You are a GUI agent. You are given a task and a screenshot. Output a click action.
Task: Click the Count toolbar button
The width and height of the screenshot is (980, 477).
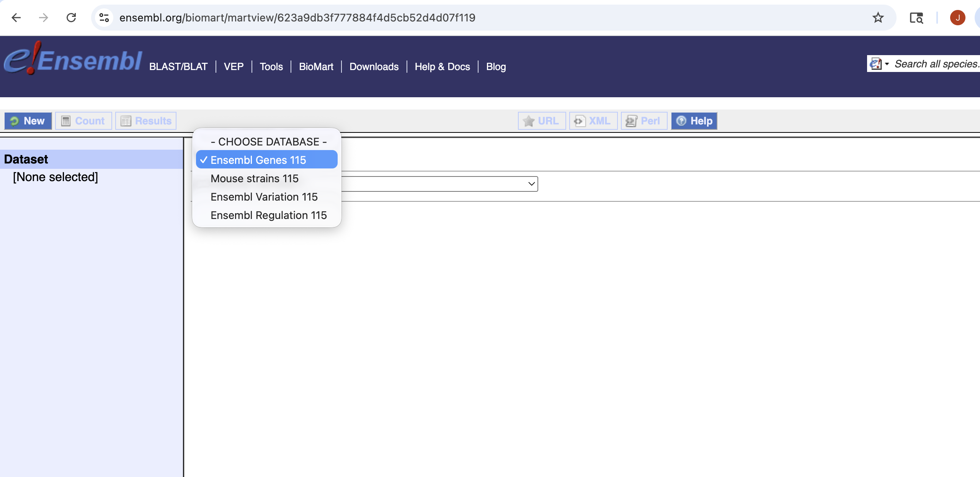coord(83,121)
